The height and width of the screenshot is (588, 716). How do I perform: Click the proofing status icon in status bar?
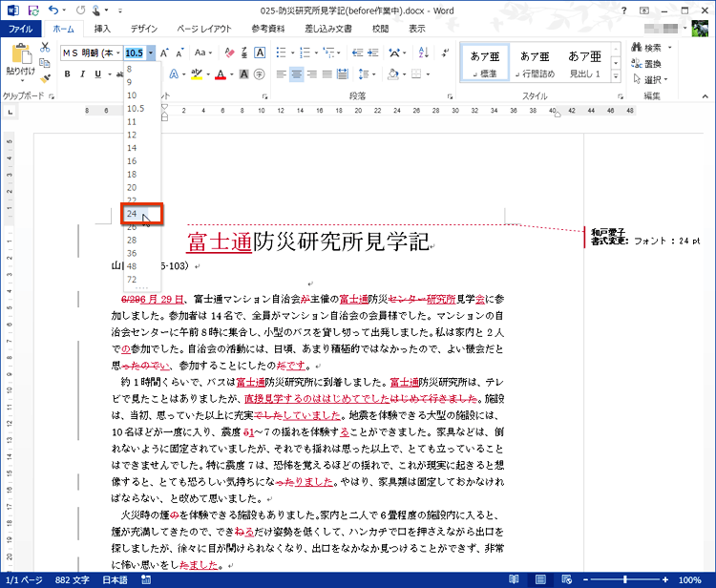coord(146,579)
